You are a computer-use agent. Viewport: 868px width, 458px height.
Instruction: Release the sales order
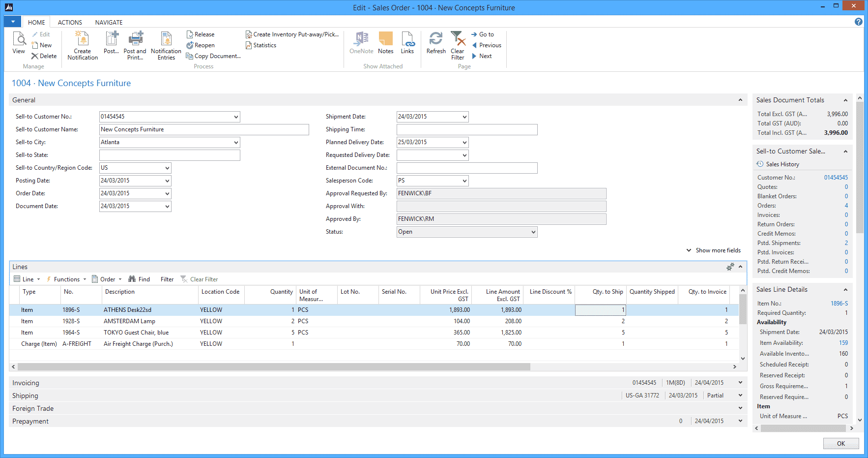(x=201, y=34)
